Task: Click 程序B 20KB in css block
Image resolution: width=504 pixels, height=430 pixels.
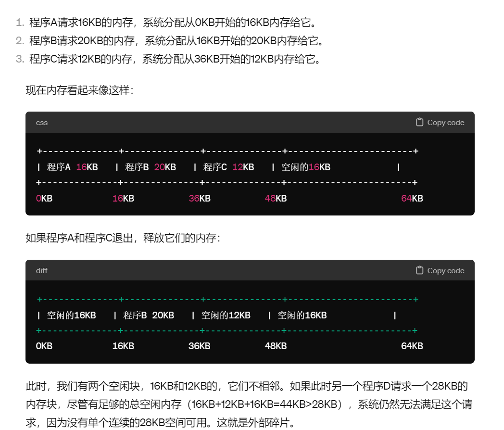Action: pyautogui.click(x=151, y=167)
